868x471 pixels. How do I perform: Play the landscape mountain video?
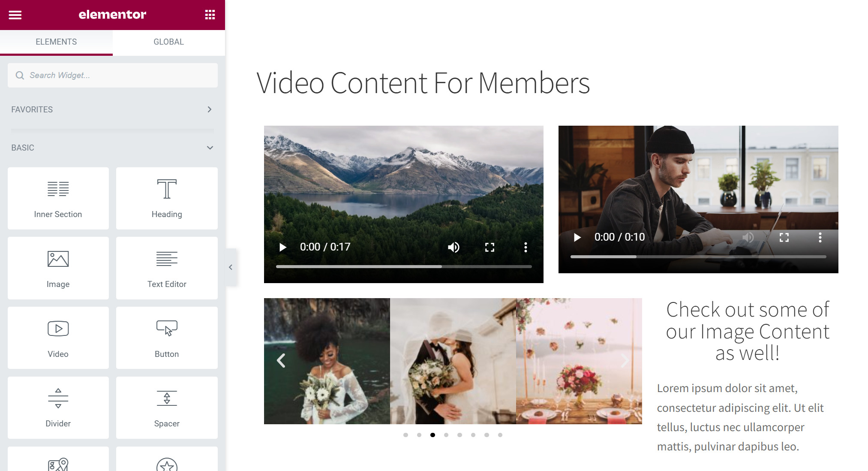(282, 247)
